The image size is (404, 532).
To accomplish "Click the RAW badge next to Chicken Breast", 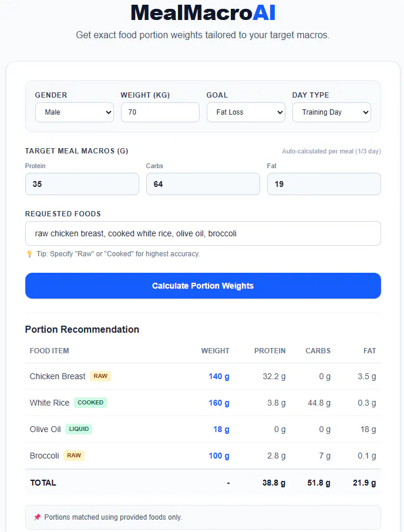I will (x=100, y=376).
